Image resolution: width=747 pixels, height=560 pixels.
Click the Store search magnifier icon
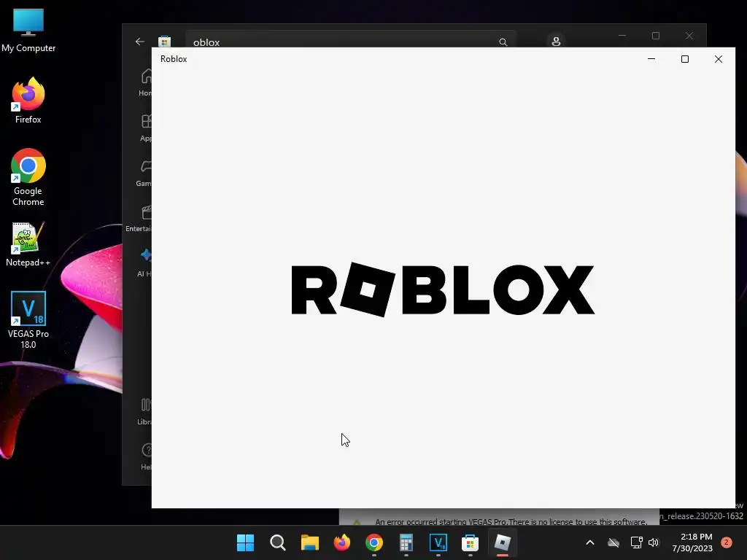(x=503, y=42)
